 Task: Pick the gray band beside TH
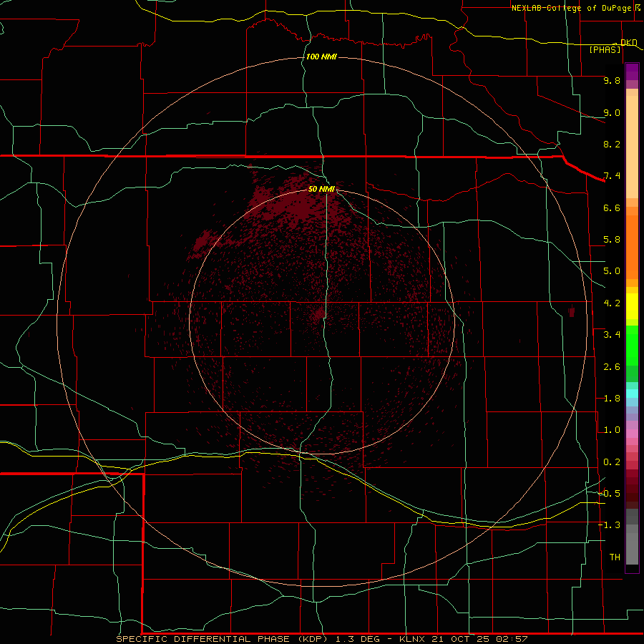point(632,548)
